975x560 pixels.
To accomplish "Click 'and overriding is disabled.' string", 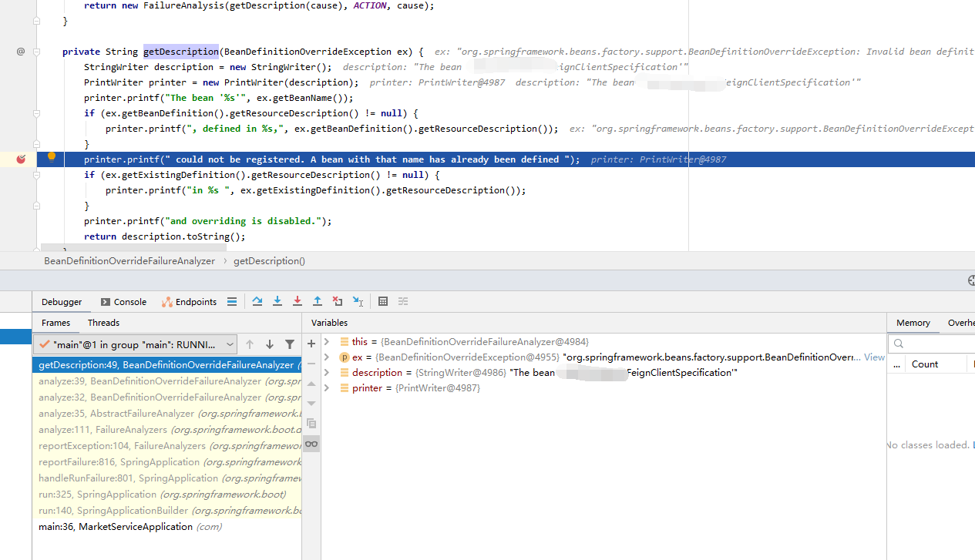I will [246, 221].
